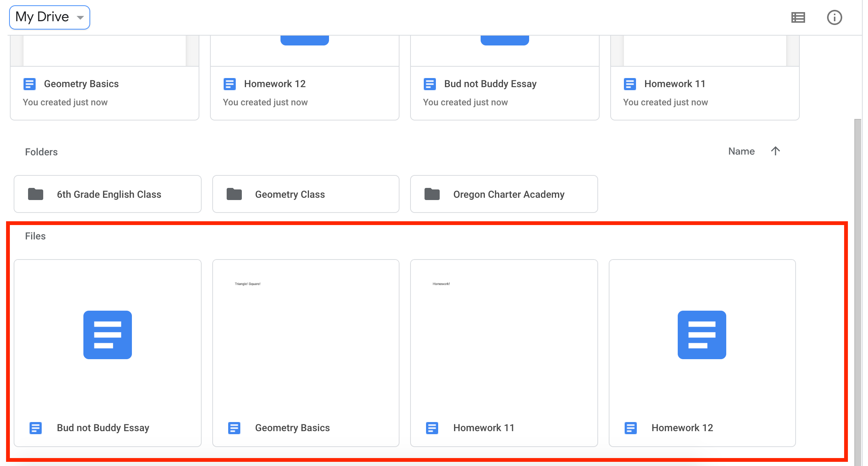The height and width of the screenshot is (466, 868).
Task: Open the Homework 11 suggested card
Action: coord(705,78)
